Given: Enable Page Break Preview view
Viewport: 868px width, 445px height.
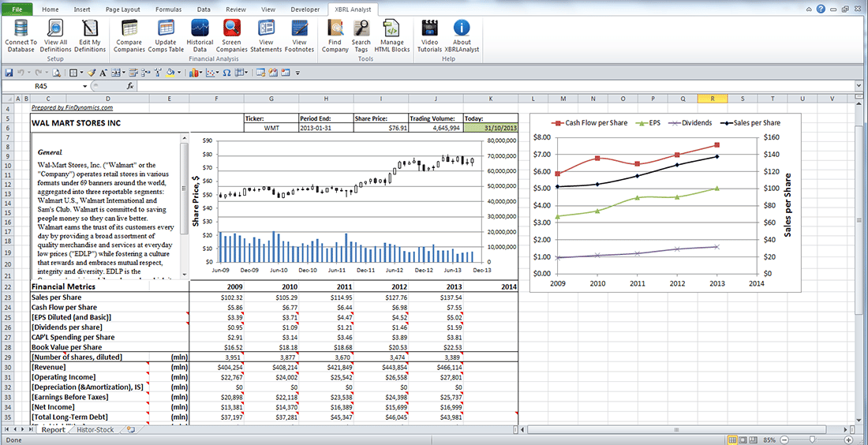Looking at the screenshot, I should [754, 439].
